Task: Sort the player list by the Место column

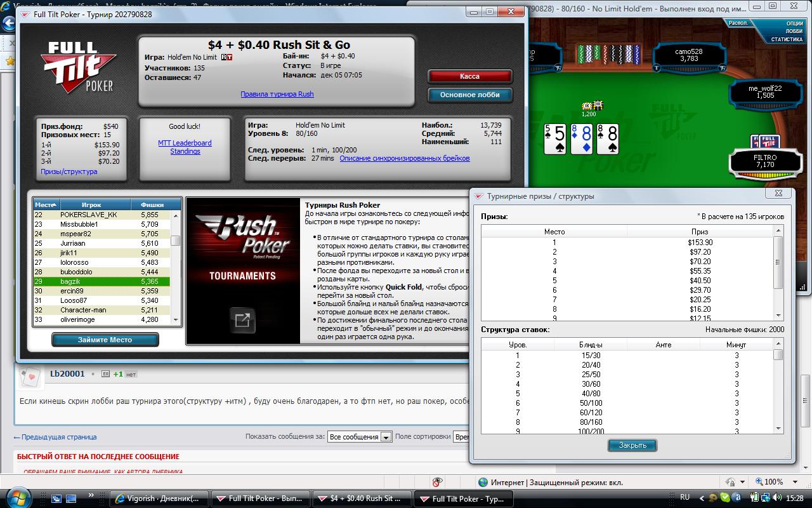Action: pyautogui.click(x=46, y=204)
